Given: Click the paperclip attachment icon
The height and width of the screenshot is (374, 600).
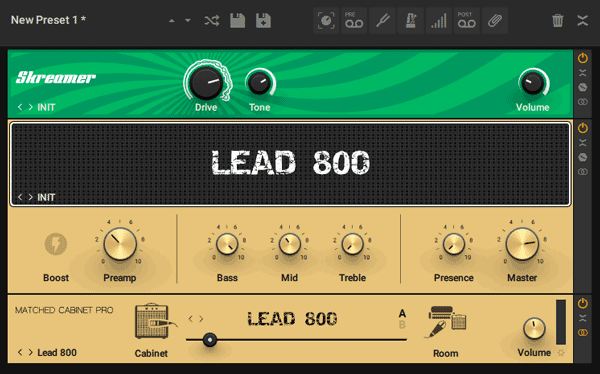Looking at the screenshot, I should click(x=495, y=21).
